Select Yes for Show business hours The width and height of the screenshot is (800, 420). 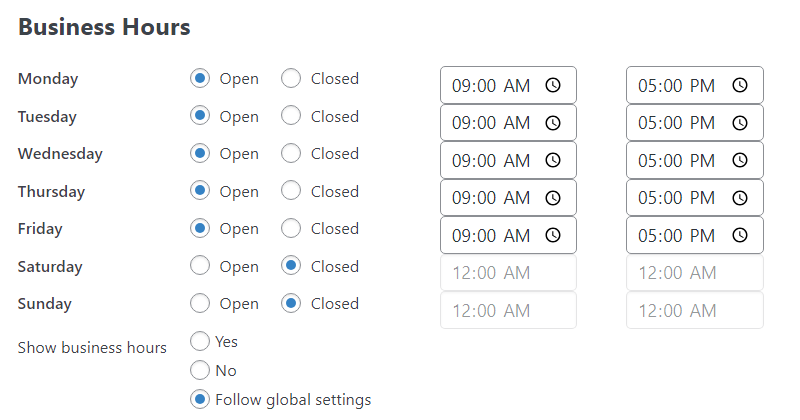click(x=200, y=341)
